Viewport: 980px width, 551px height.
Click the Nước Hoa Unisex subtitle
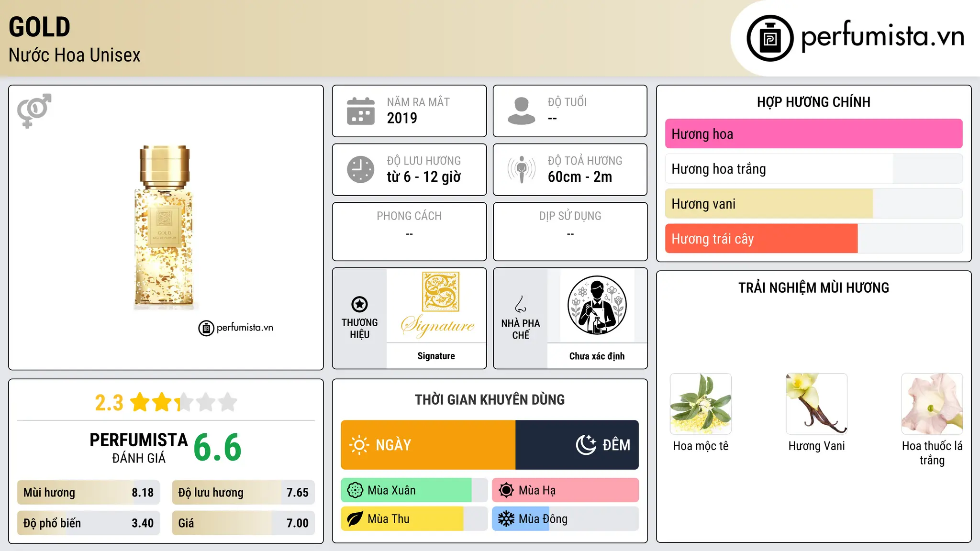click(x=74, y=55)
